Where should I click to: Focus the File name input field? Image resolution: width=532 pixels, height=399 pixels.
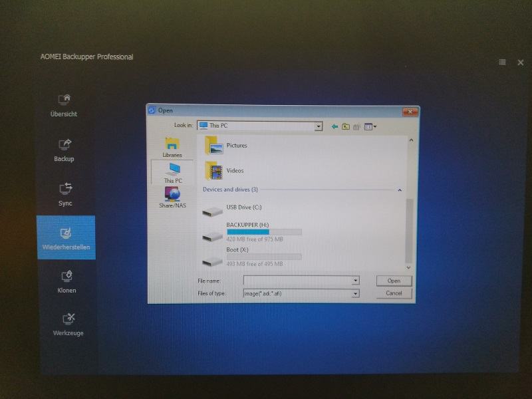[x=297, y=280]
